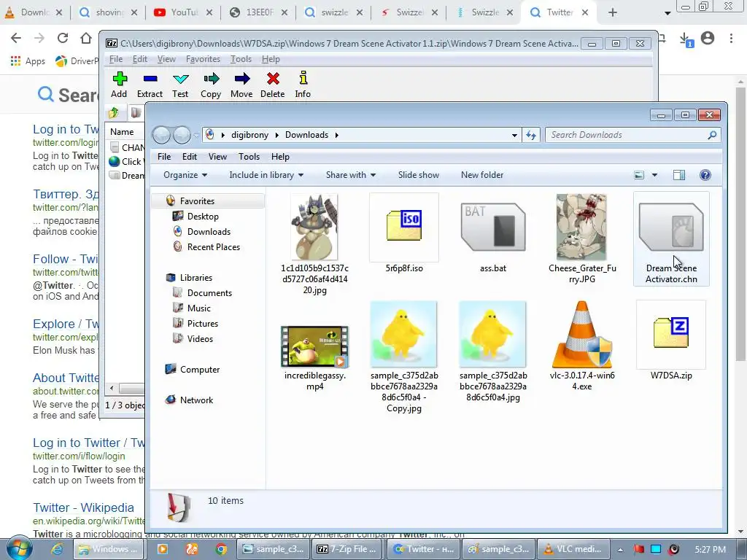Go up one folder in 7-Zip
747x560 pixels.
(114, 113)
